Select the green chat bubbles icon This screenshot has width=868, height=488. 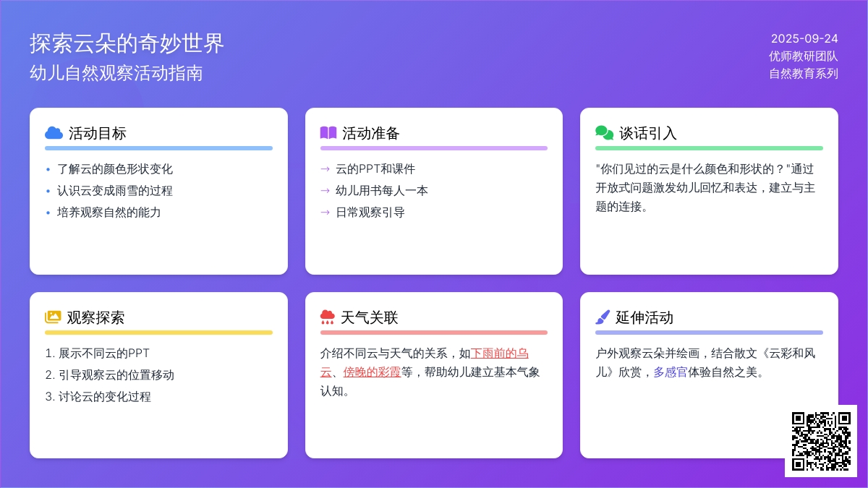pos(604,133)
